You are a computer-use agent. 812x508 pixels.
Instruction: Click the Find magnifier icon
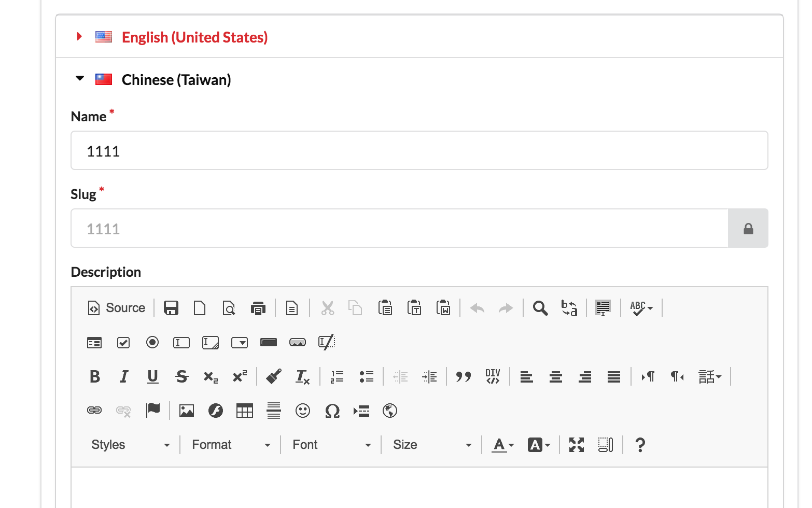point(540,308)
